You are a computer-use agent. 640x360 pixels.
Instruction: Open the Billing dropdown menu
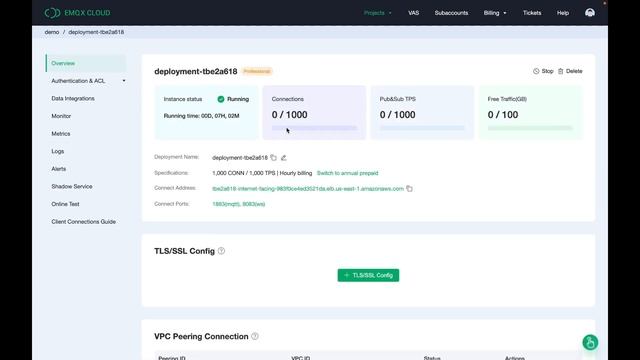pyautogui.click(x=495, y=13)
